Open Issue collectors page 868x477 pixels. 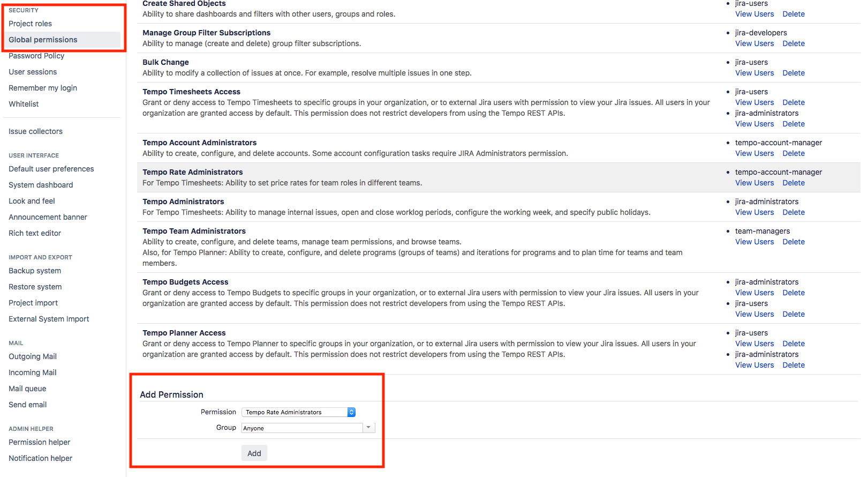point(35,131)
